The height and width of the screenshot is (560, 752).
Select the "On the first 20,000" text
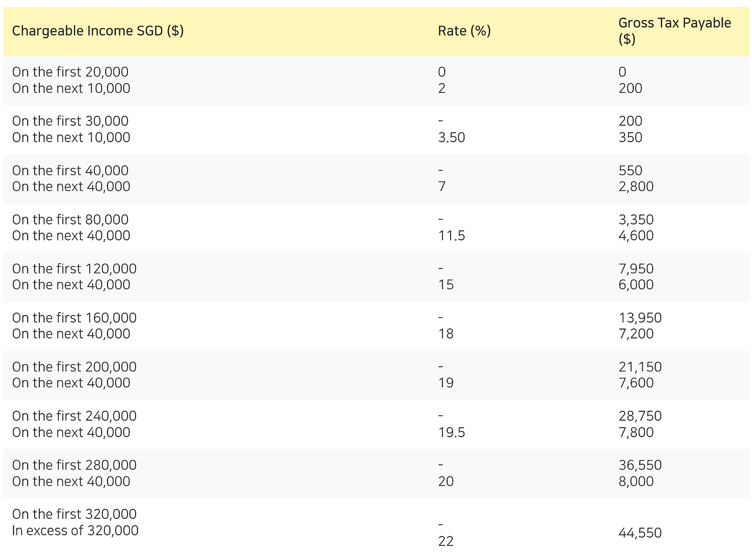70,72
